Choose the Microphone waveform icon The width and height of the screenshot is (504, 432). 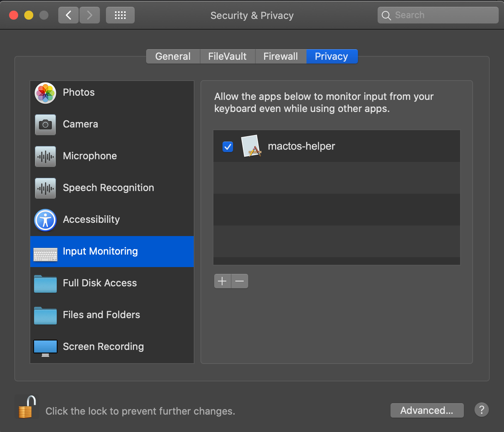[45, 156]
